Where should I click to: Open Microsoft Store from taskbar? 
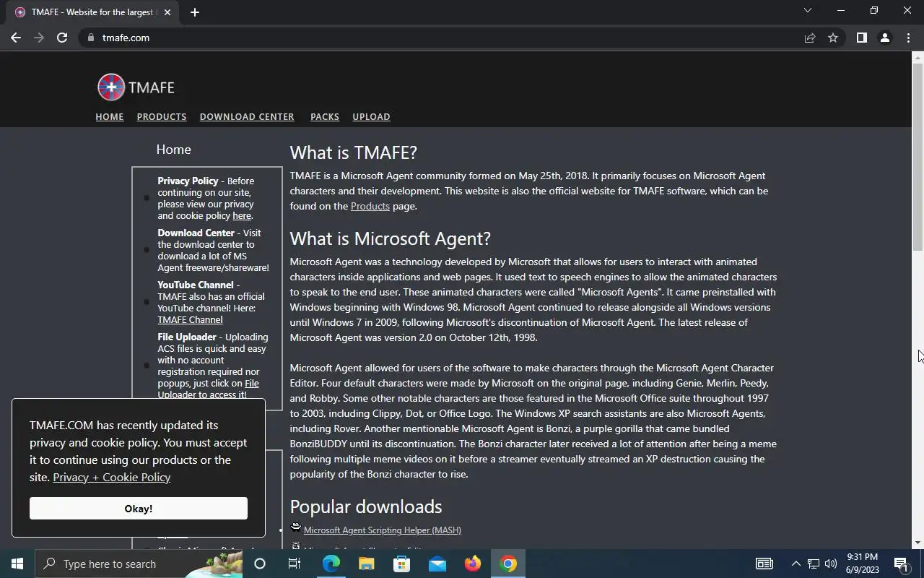pos(401,564)
